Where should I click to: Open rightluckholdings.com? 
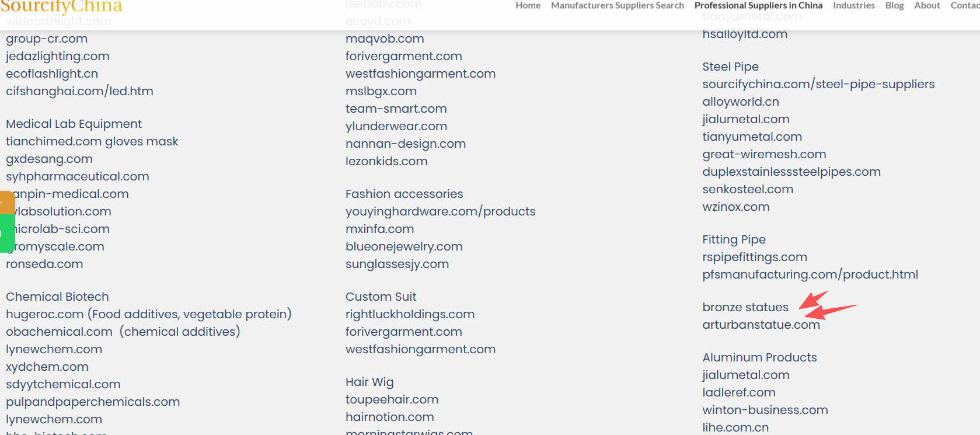click(x=410, y=315)
